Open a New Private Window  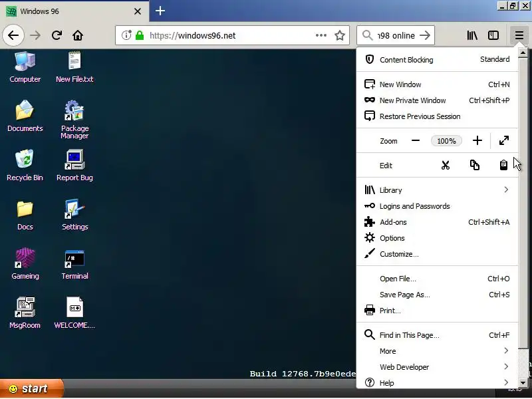coord(437,100)
